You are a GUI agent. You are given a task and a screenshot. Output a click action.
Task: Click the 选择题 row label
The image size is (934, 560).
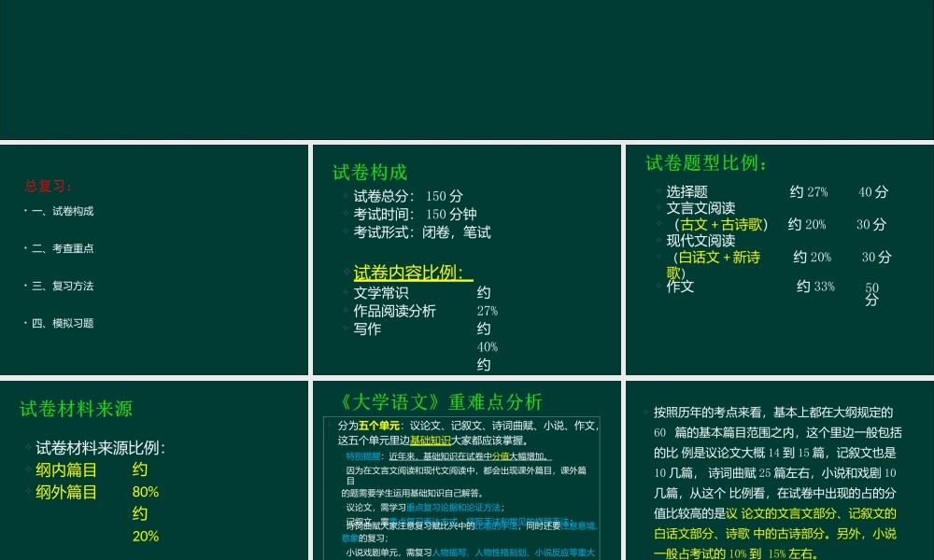(686, 191)
